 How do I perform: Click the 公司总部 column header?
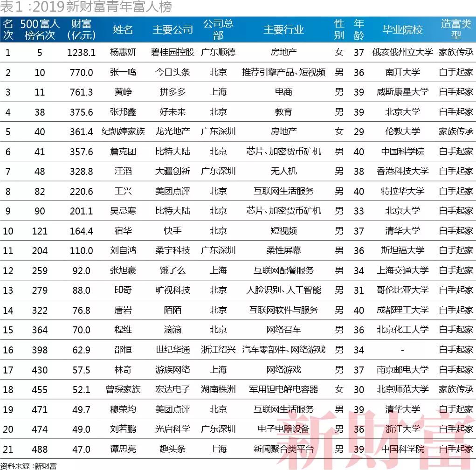(218, 29)
